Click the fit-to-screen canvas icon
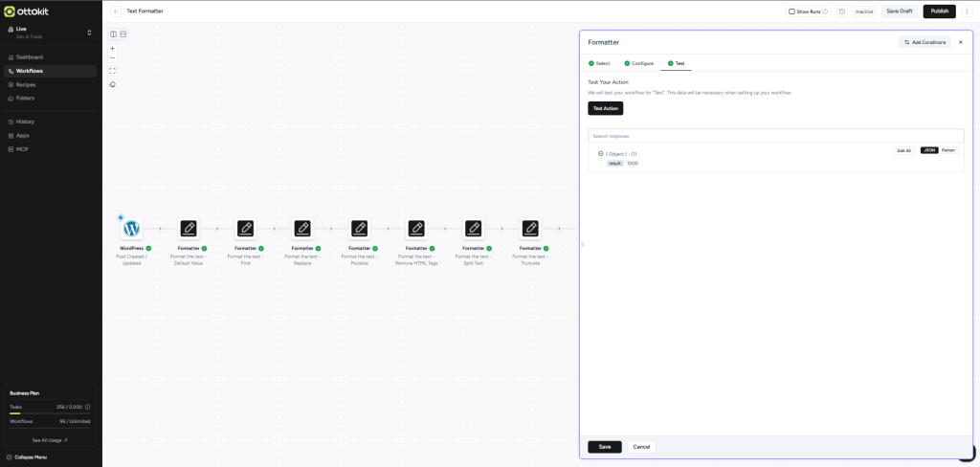980x467 pixels. pyautogui.click(x=112, y=71)
